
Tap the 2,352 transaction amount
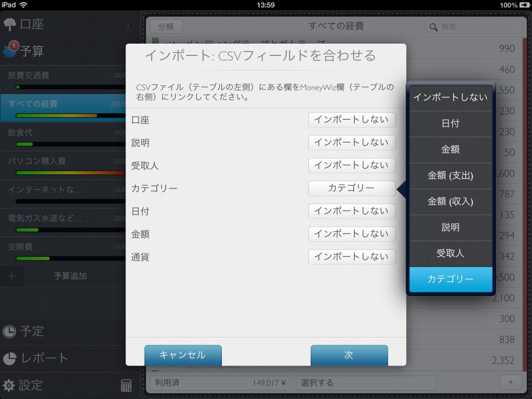pyautogui.click(x=503, y=361)
